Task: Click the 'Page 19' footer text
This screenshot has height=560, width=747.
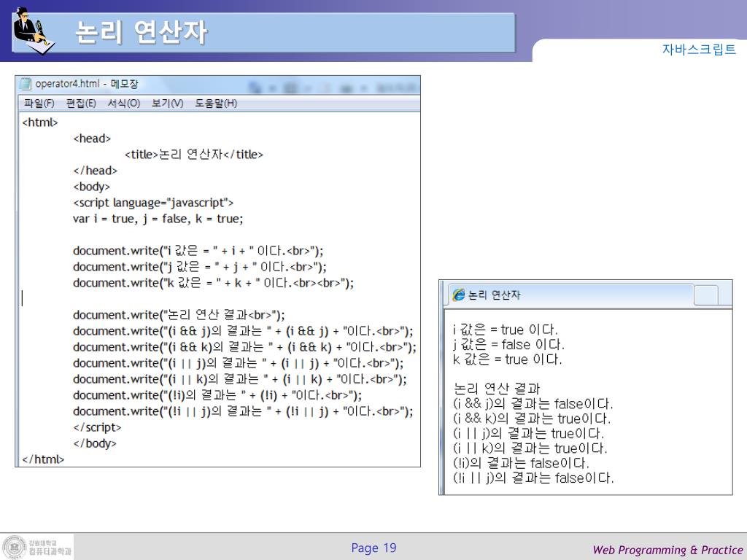Action: tap(373, 548)
